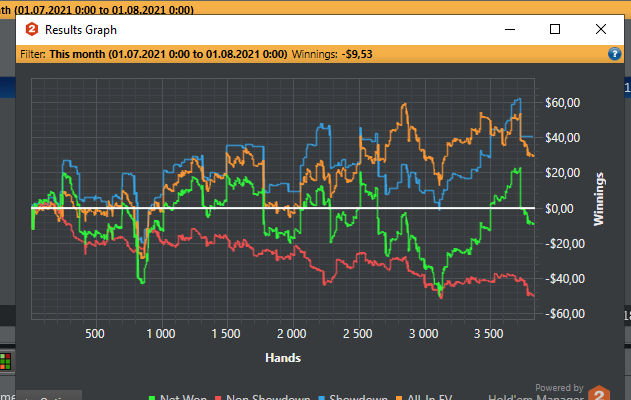Click the date range in background window header
Viewport: 631px width, 400px height.
pos(104,10)
